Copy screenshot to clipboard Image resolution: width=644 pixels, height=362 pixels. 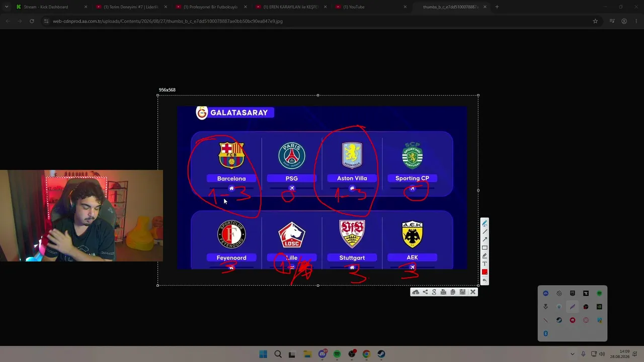(x=453, y=292)
